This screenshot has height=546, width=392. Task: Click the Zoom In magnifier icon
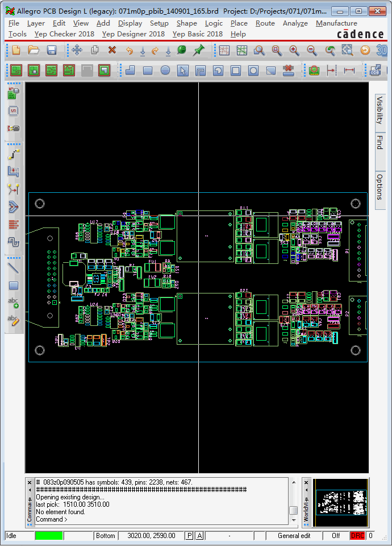point(294,51)
